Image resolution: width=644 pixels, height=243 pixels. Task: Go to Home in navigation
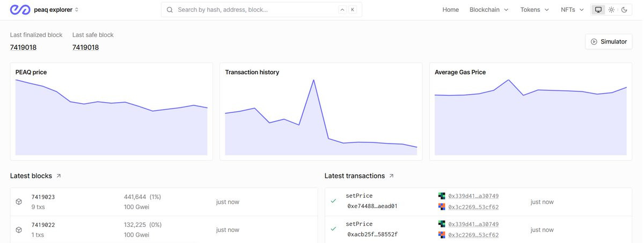[450, 10]
